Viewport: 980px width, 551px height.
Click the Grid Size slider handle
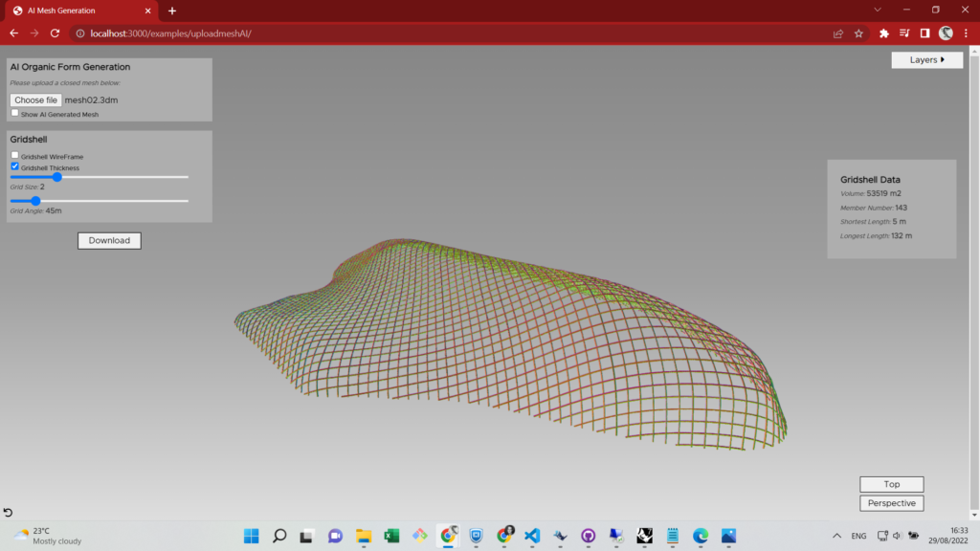(56, 177)
